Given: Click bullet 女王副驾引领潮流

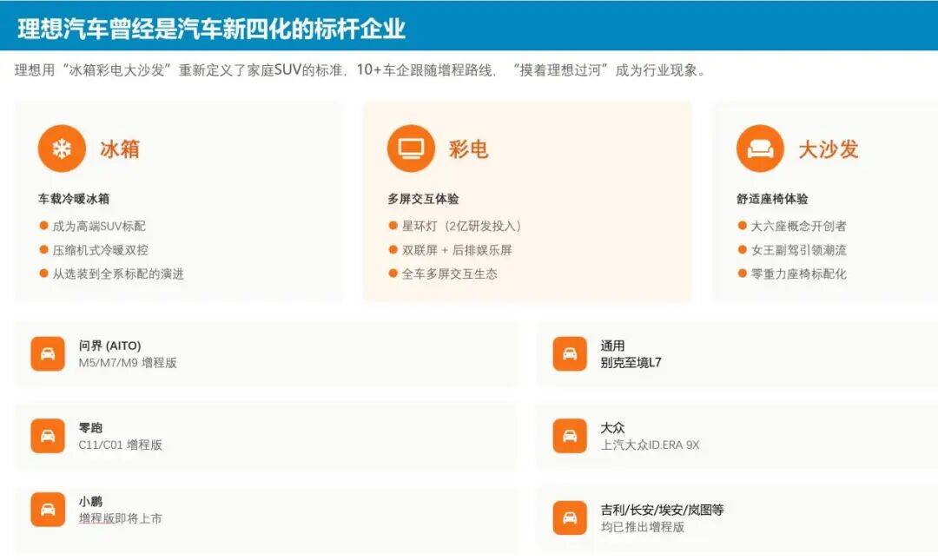Looking at the screenshot, I should click(x=799, y=250).
